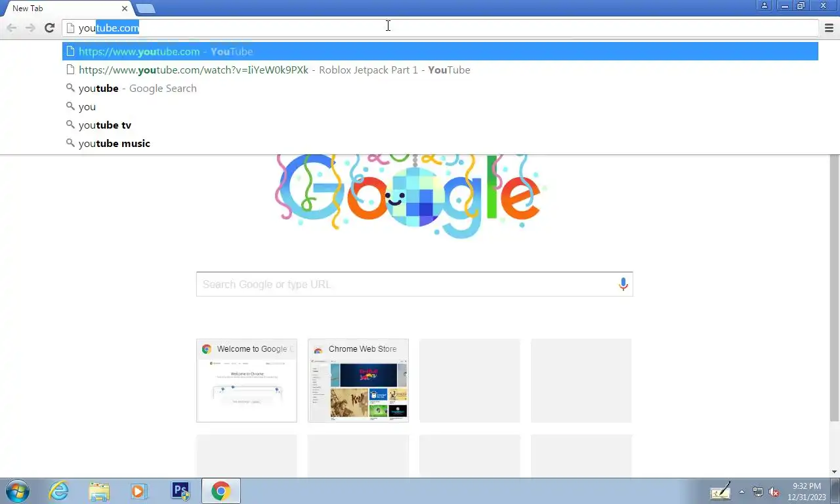Open the Chrome hamburger menu
Viewport: 840px width, 504px height.
[x=829, y=28]
